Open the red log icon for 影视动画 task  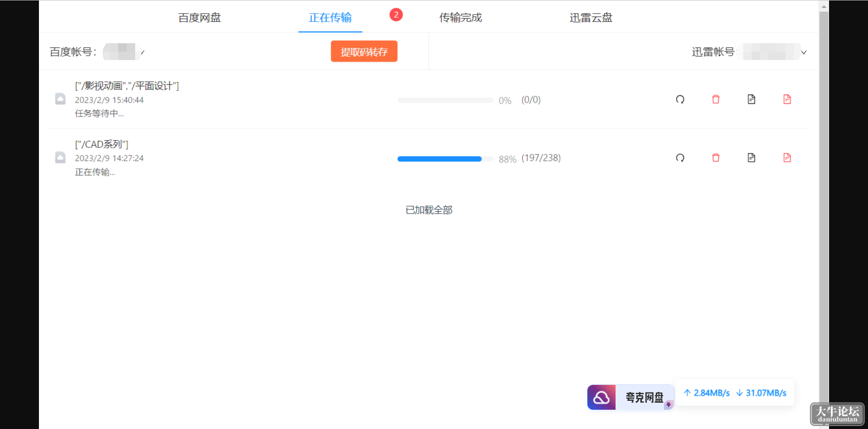coord(787,100)
